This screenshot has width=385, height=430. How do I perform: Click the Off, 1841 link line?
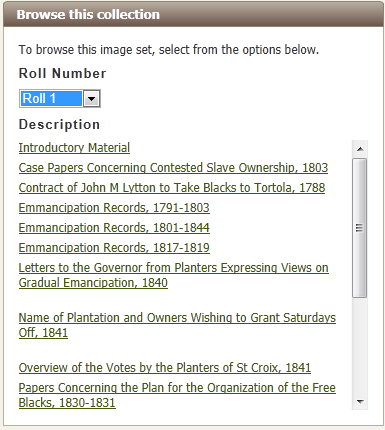point(43,333)
